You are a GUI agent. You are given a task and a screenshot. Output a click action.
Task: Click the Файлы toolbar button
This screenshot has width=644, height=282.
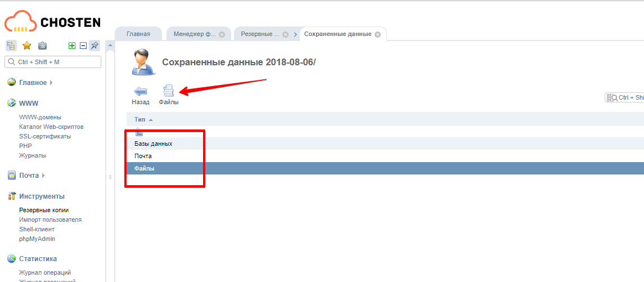(x=168, y=95)
